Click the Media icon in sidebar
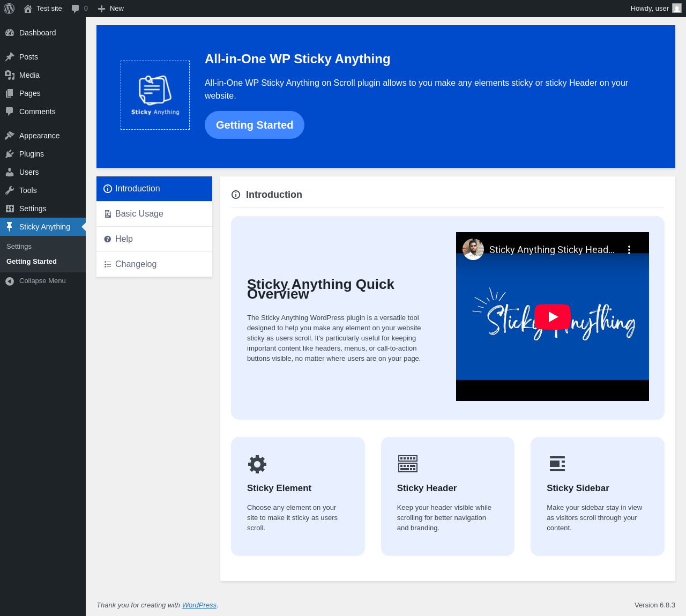Viewport: 686px width, 616px height. pyautogui.click(x=10, y=75)
